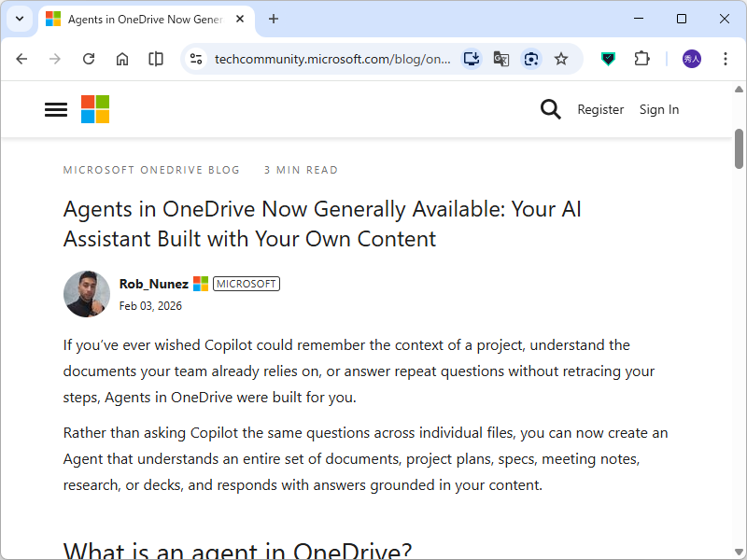Image resolution: width=747 pixels, height=560 pixels.
Task: Open the site search magnifier on the page
Action: (551, 109)
